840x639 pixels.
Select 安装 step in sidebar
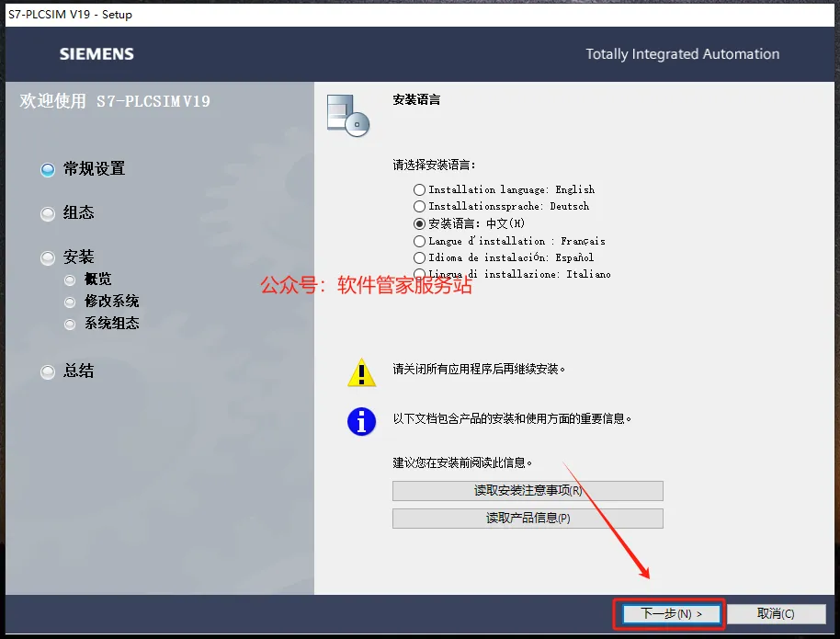(x=67, y=257)
